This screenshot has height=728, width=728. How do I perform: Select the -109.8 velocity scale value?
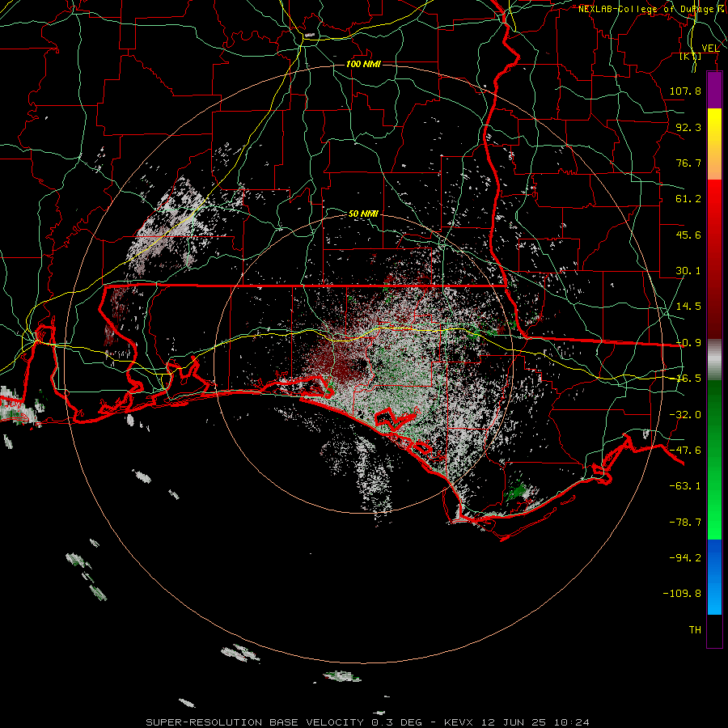(x=682, y=594)
